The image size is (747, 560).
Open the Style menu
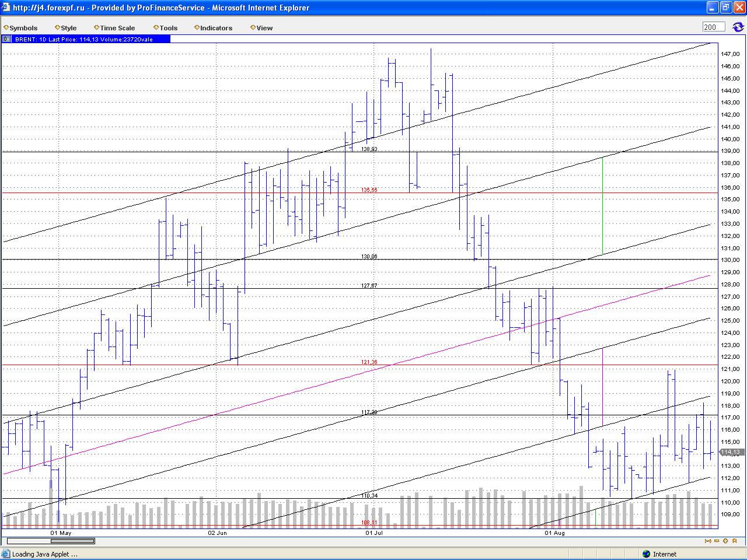tap(66, 27)
